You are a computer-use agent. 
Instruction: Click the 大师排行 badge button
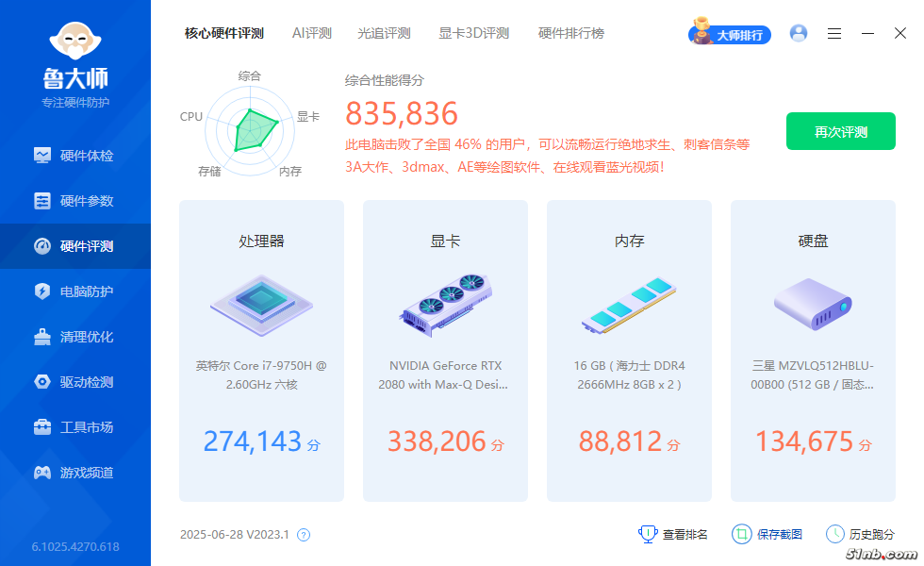click(731, 34)
